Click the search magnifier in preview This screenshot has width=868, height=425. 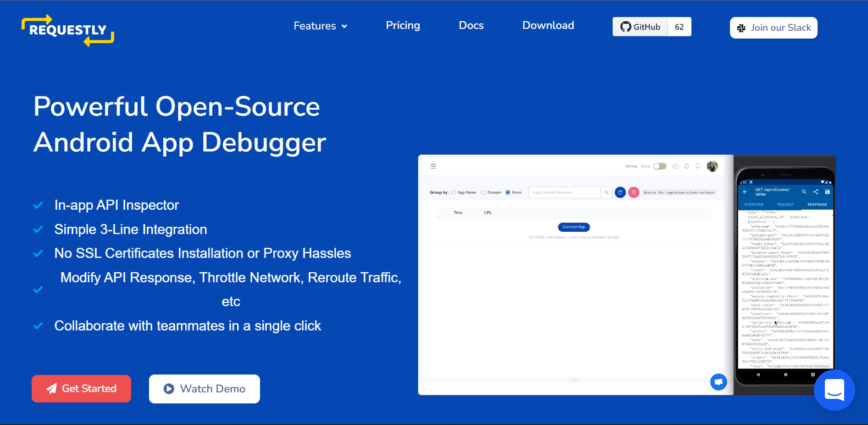(x=606, y=192)
